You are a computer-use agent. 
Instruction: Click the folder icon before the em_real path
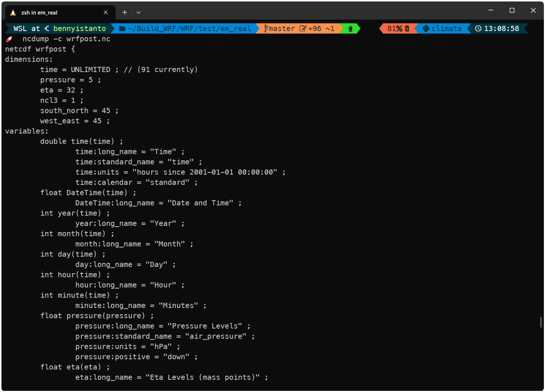click(122, 28)
